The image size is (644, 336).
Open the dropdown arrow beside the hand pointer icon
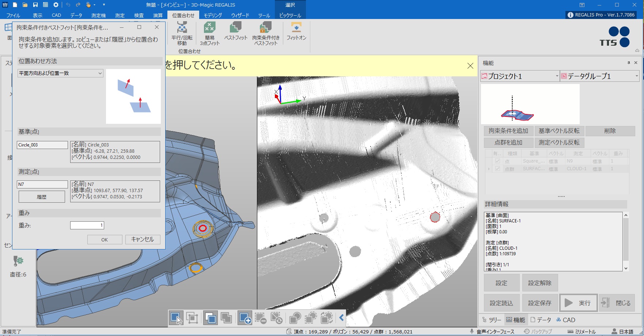[94, 5]
